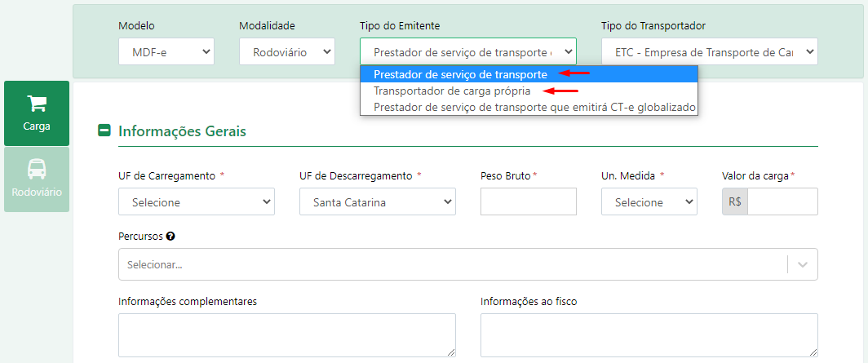868x363 pixels.
Task: Click the Informações ao fisco text area
Action: click(649, 335)
